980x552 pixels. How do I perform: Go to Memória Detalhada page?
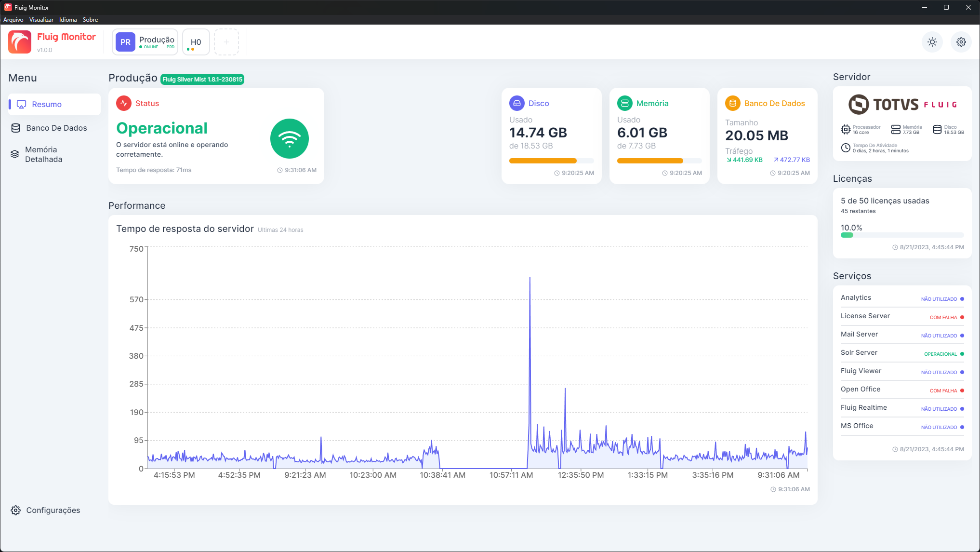(x=43, y=154)
